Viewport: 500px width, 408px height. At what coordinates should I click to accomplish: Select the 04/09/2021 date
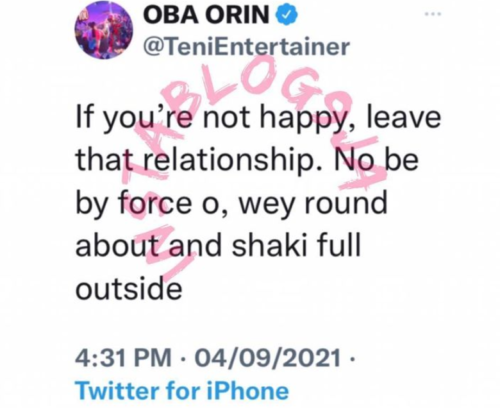(268, 358)
